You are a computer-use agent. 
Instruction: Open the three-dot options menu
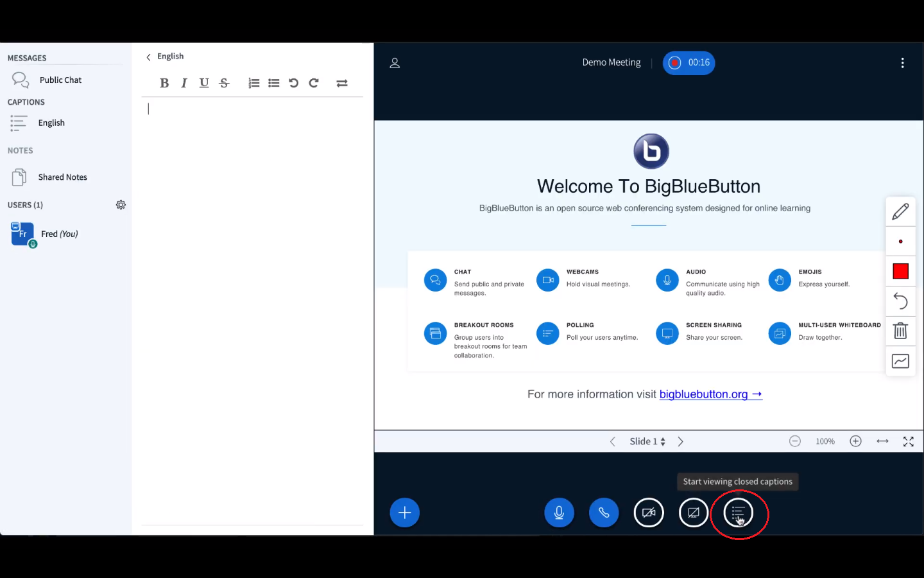point(902,63)
